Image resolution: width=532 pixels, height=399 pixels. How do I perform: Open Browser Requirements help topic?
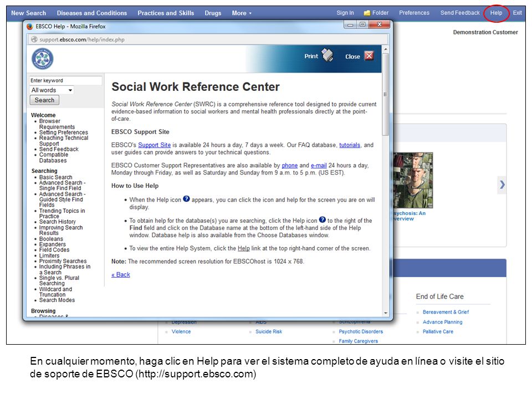(57, 124)
